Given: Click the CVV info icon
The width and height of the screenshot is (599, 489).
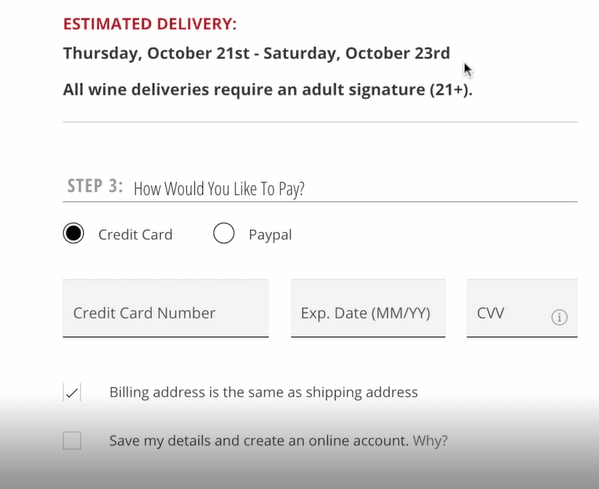Looking at the screenshot, I should 559,317.
